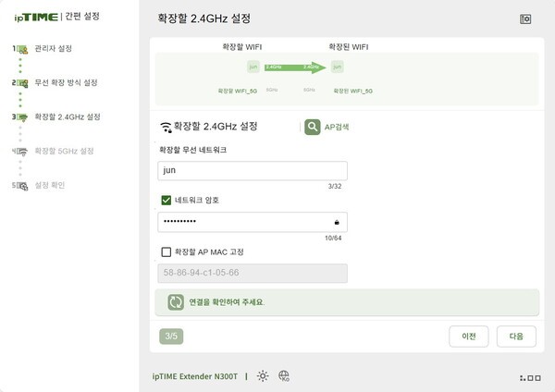Viewport: 555px width, 392px height.
Task: Click the ipTIME logo
Action: tap(36, 17)
